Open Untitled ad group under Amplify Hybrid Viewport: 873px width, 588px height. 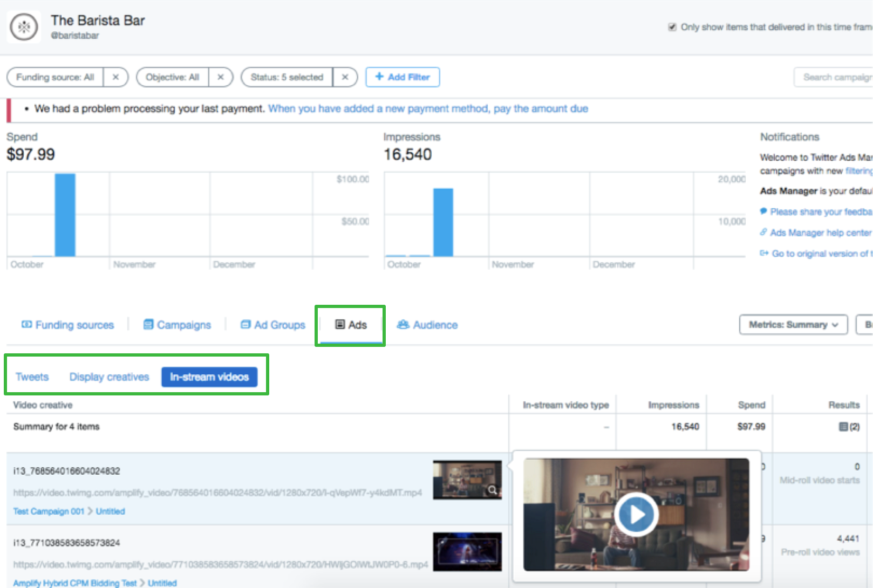(162, 583)
